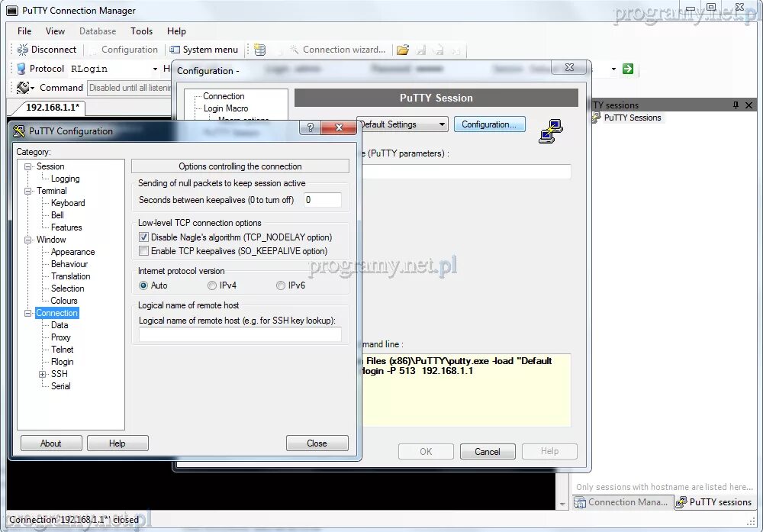Uncheck Disable Nagle's algorithm option
Viewport: 763px width, 532px height.
pyautogui.click(x=143, y=237)
